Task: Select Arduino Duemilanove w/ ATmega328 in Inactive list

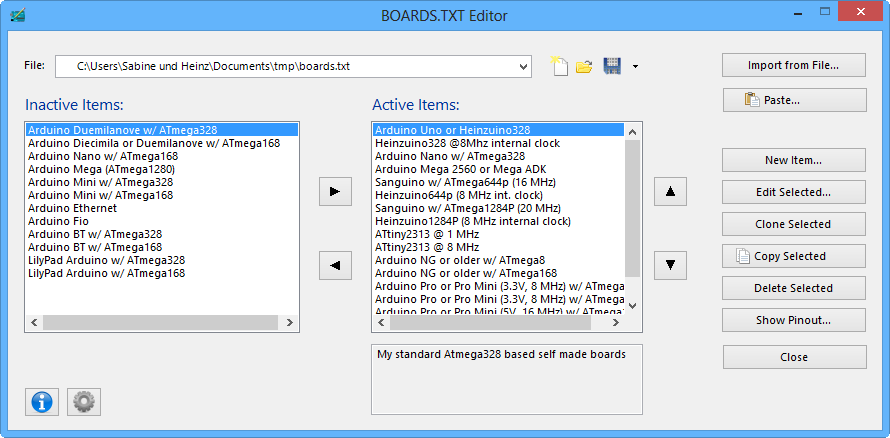Action: [162, 130]
